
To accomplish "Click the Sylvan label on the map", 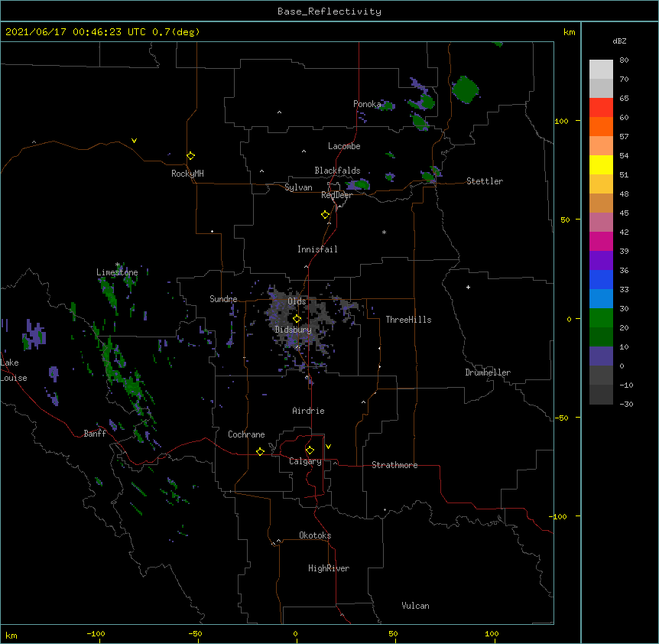I will pyautogui.click(x=298, y=187).
